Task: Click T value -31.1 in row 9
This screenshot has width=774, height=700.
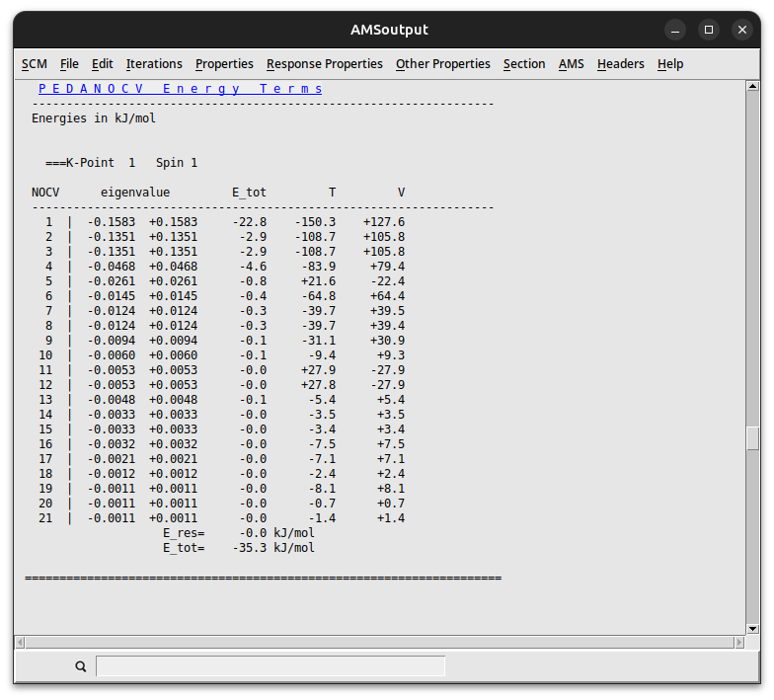Action: [x=318, y=341]
